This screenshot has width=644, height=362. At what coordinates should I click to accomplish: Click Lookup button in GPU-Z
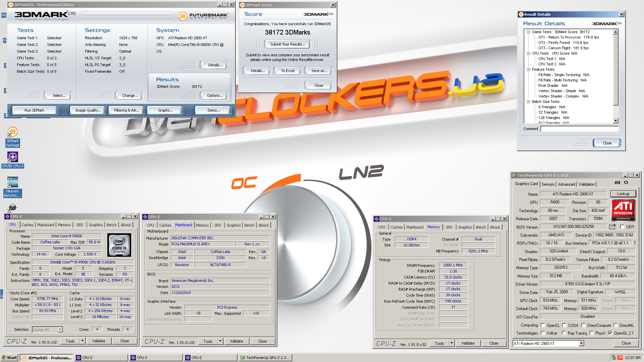(623, 194)
